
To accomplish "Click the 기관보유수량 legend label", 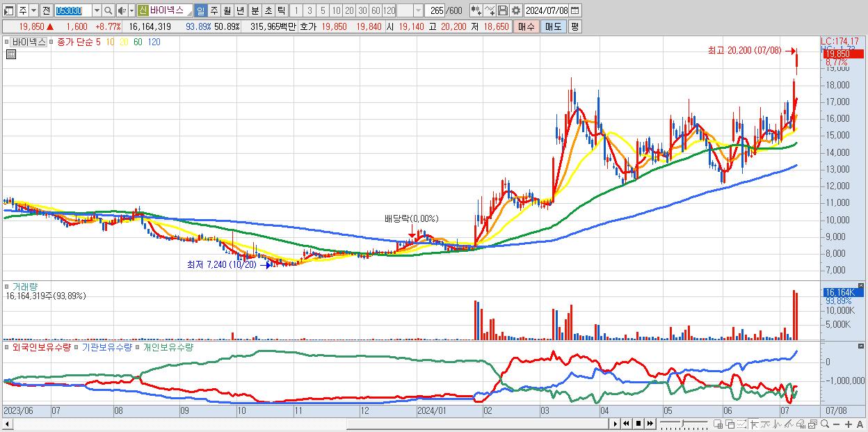I will (106, 346).
